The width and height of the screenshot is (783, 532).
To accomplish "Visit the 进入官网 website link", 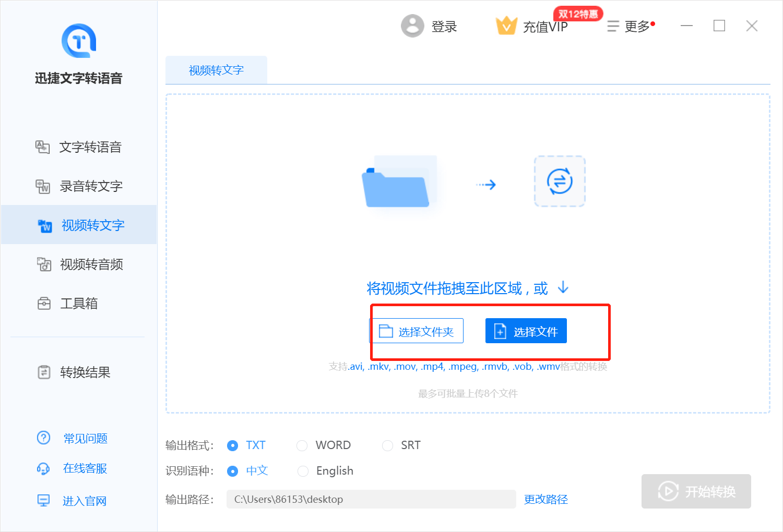I will pyautogui.click(x=85, y=501).
